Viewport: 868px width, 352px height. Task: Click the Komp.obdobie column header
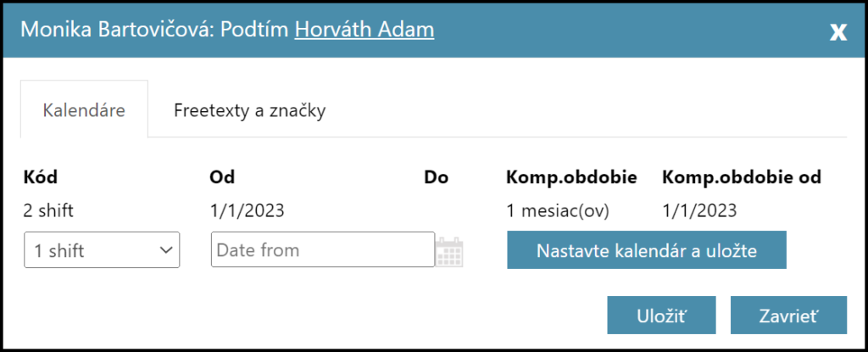pos(571,178)
